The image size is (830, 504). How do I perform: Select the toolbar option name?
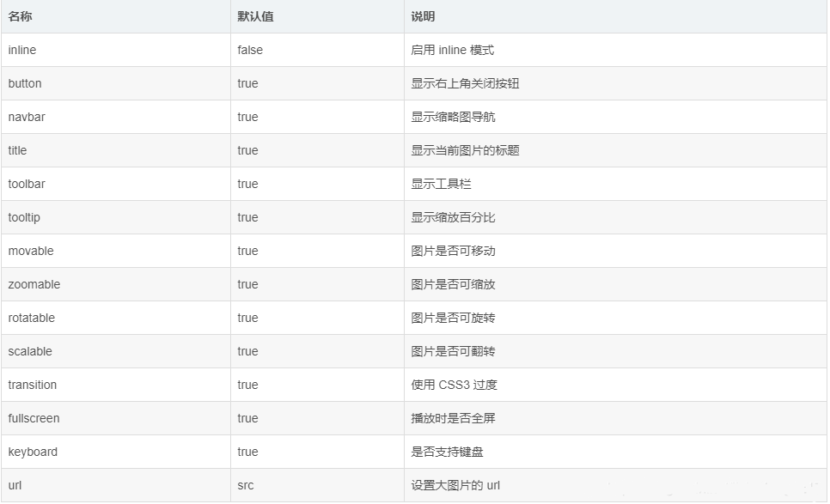point(27,184)
